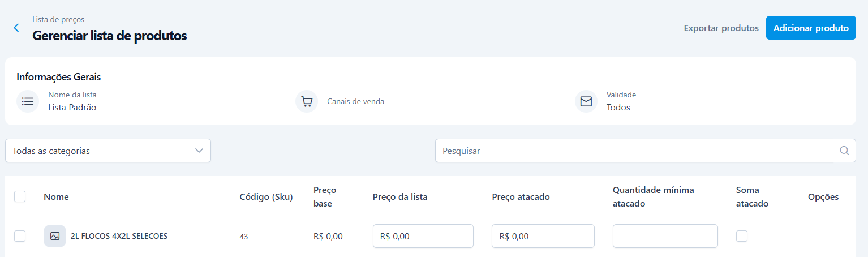Screen dimensions: 868x257
Task: Click the Quantidade mínima atacado input
Action: tap(665, 236)
